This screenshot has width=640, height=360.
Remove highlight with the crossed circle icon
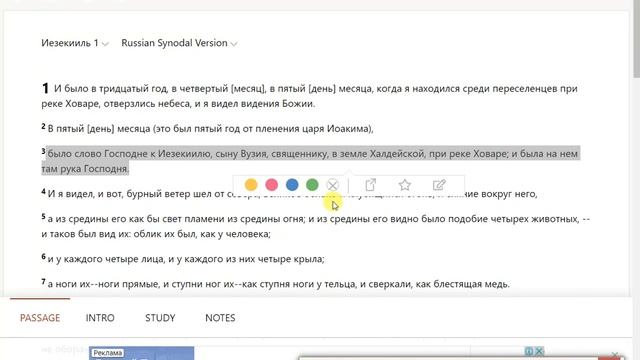(x=333, y=185)
